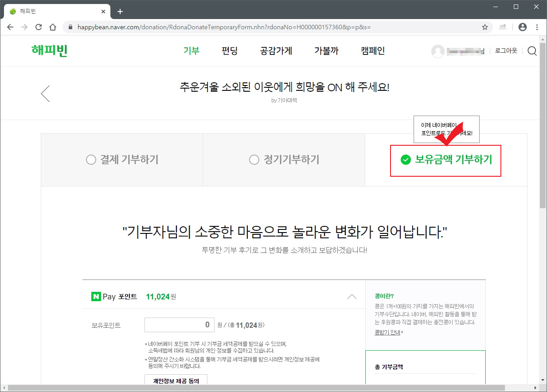Click the padlock site info icon
This screenshot has height=392, width=547.
(70, 27)
